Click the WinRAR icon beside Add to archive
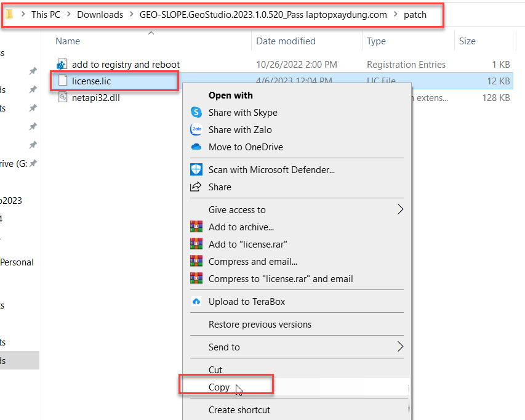The width and height of the screenshot is (525, 420). [x=197, y=227]
